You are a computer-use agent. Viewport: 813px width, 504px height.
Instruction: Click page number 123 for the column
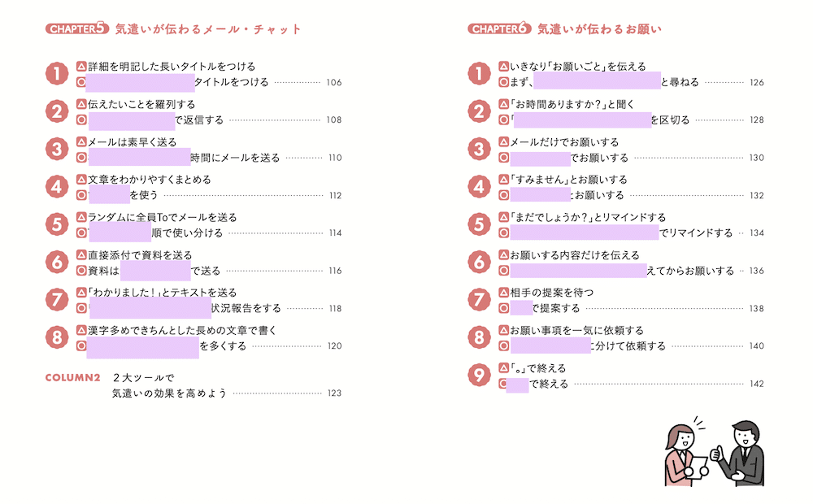(x=333, y=393)
